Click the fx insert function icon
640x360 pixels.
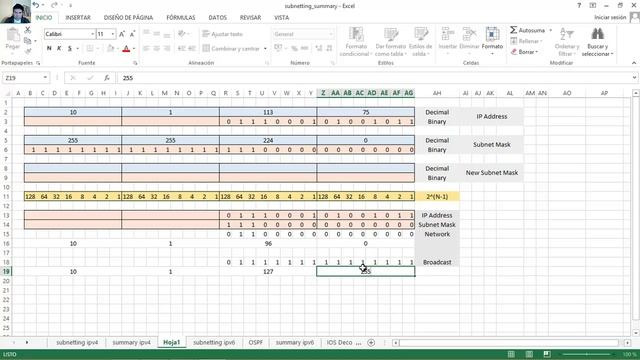107,78
